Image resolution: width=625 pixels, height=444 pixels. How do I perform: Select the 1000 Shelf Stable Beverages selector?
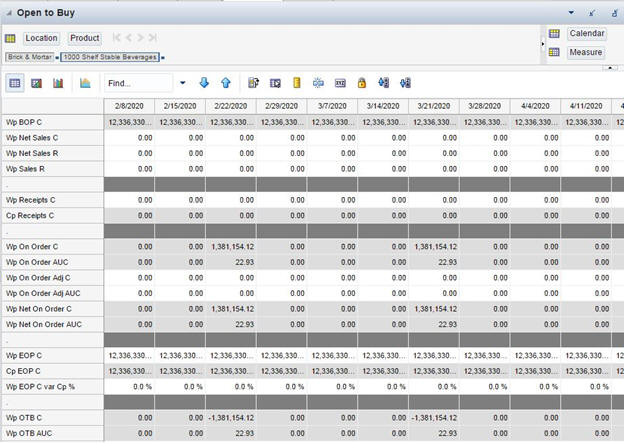tap(110, 57)
